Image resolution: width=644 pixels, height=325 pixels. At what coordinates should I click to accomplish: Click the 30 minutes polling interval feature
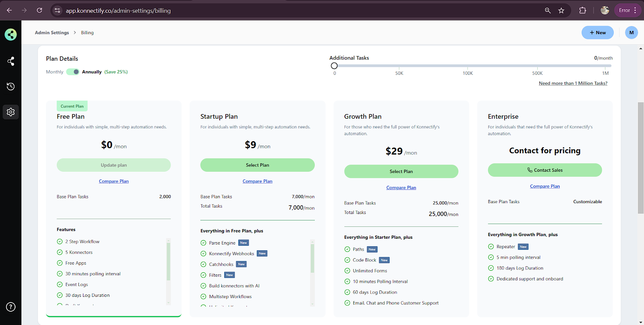[x=93, y=274]
